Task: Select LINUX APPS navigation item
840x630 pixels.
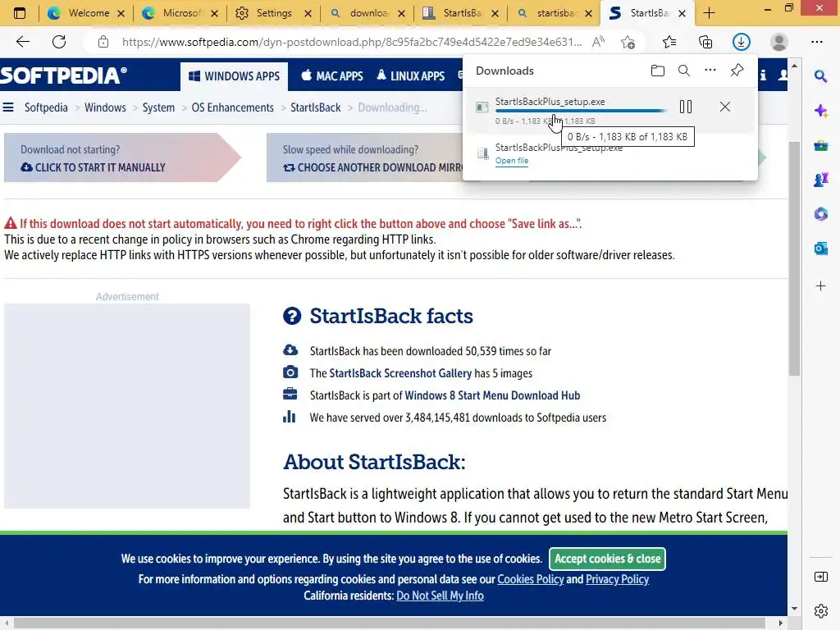Action: [411, 76]
